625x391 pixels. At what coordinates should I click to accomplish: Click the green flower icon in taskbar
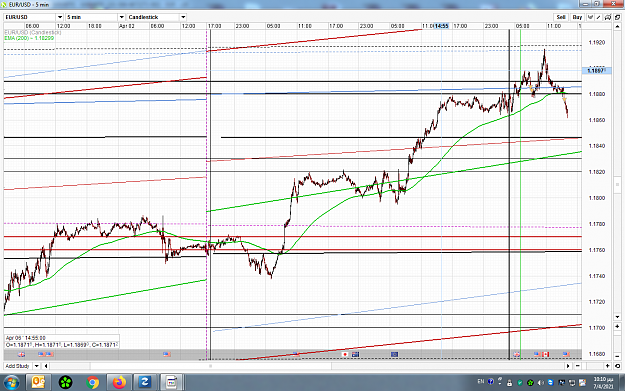pos(66,383)
